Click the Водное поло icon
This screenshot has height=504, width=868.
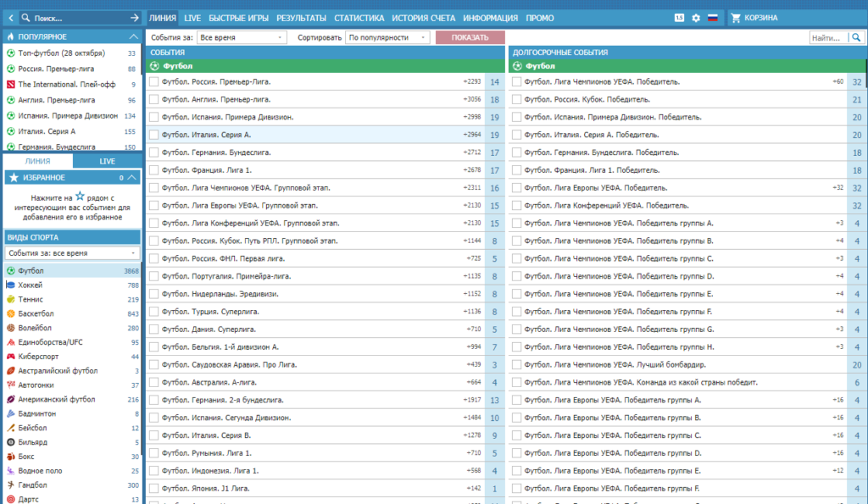(x=10, y=471)
